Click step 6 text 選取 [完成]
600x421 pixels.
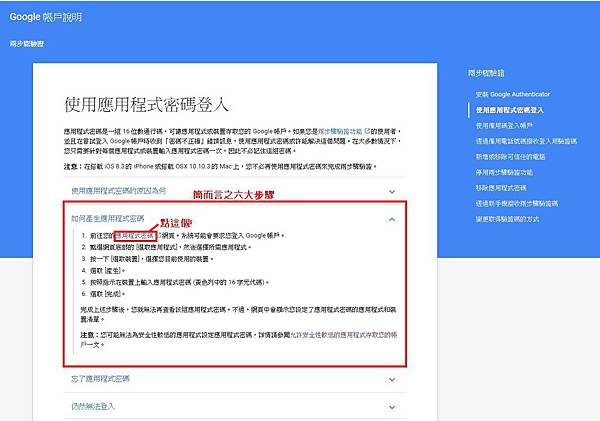pos(107,294)
